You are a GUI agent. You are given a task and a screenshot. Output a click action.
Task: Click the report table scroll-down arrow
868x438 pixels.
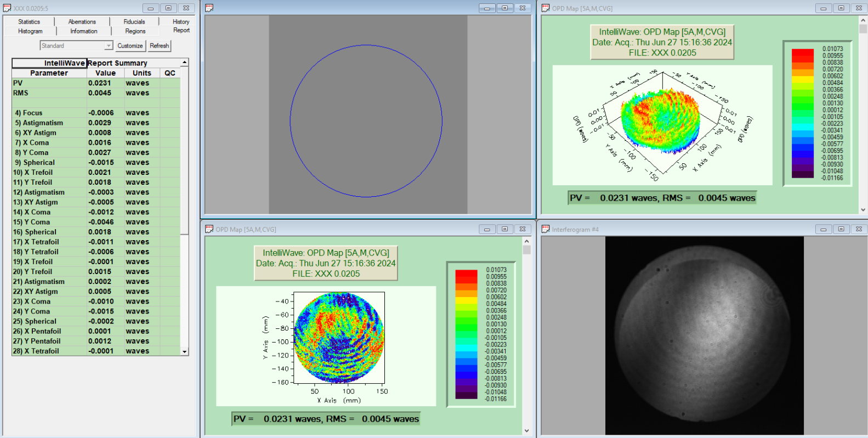tap(184, 351)
